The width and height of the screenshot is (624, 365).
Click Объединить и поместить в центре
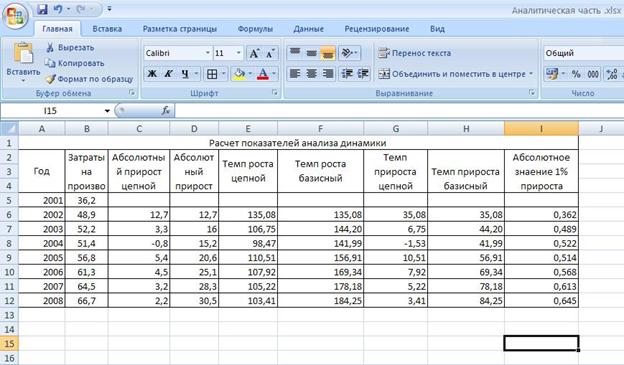(452, 74)
